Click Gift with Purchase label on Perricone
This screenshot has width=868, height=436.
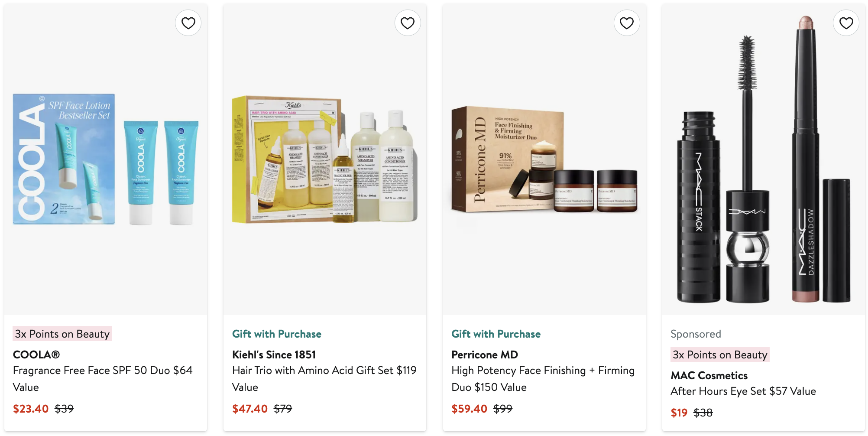tap(496, 334)
